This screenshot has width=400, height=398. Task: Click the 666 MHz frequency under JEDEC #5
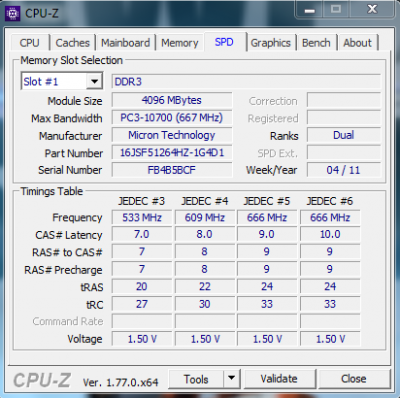click(267, 218)
